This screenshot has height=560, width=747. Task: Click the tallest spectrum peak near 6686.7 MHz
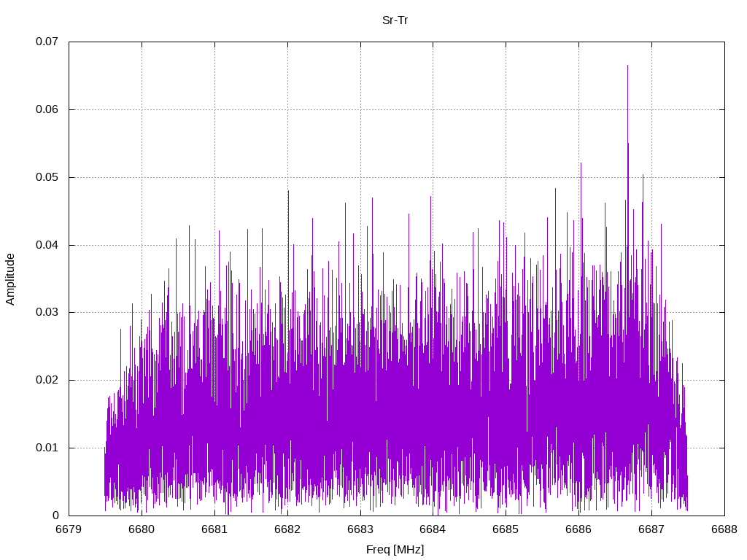[627, 66]
